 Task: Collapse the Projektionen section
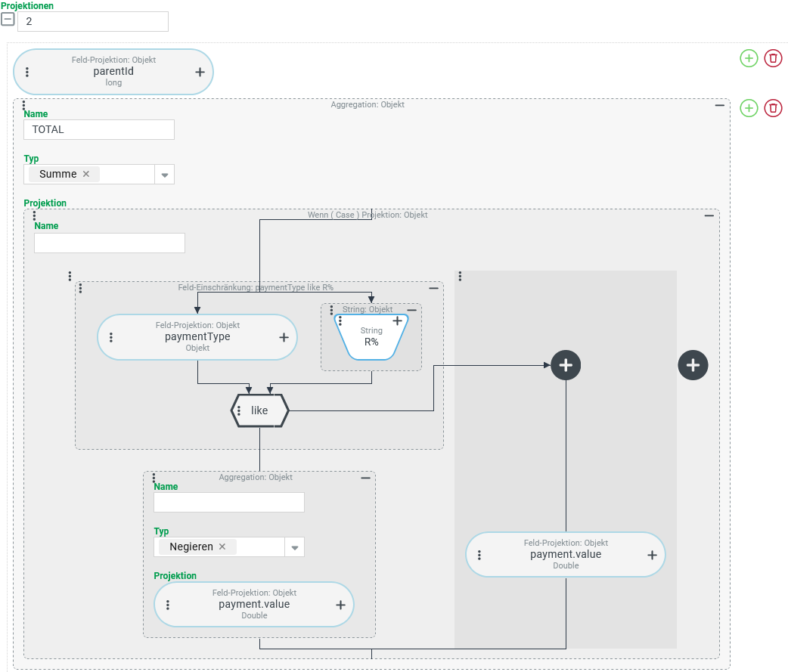[x=8, y=20]
